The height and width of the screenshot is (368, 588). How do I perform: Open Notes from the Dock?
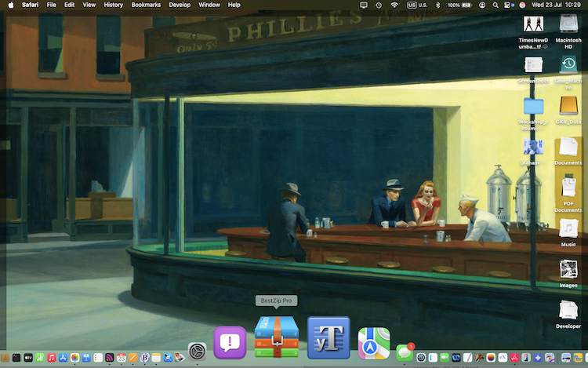click(156, 358)
